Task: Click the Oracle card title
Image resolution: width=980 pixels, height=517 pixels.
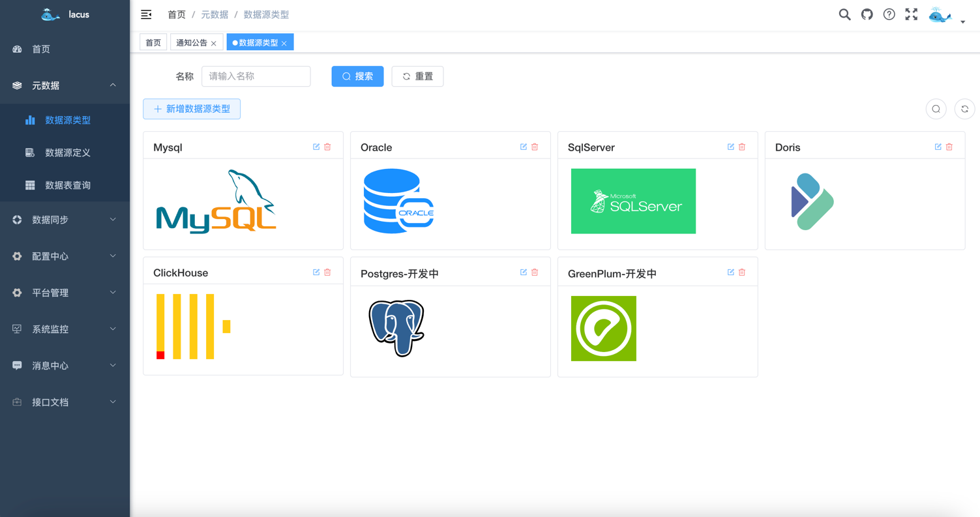Action: click(376, 147)
